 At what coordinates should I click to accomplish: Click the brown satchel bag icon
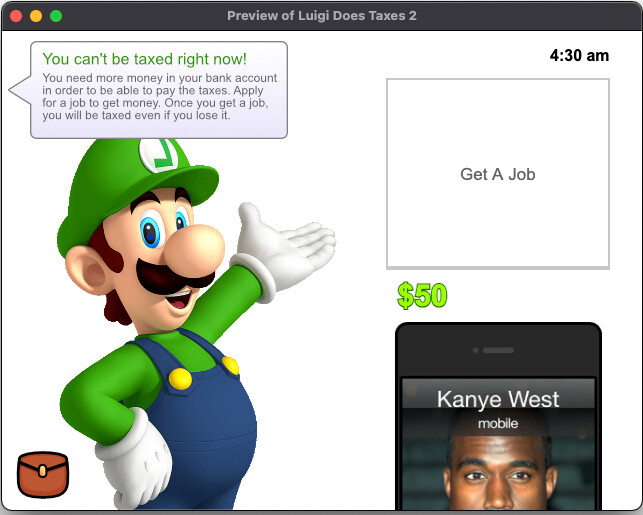42,474
